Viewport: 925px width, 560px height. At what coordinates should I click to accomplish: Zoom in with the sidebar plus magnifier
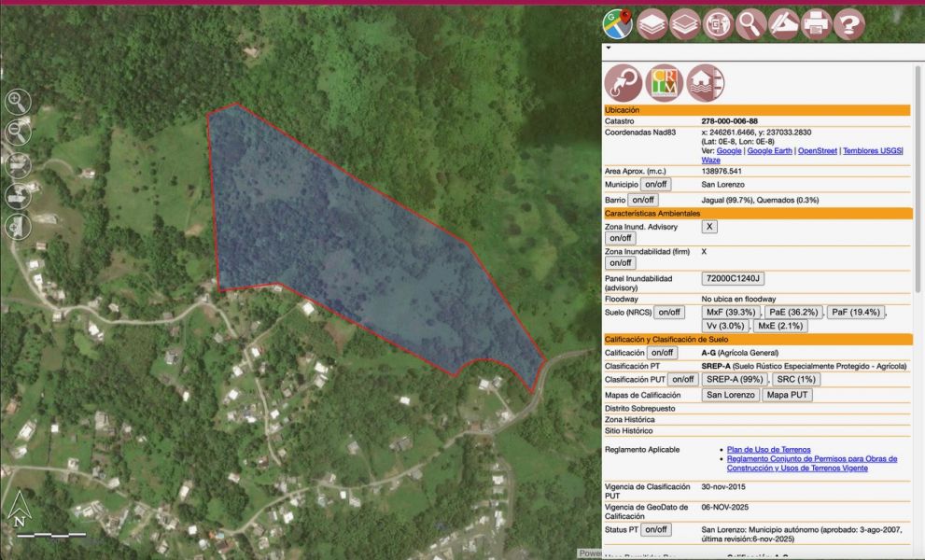[x=17, y=103]
